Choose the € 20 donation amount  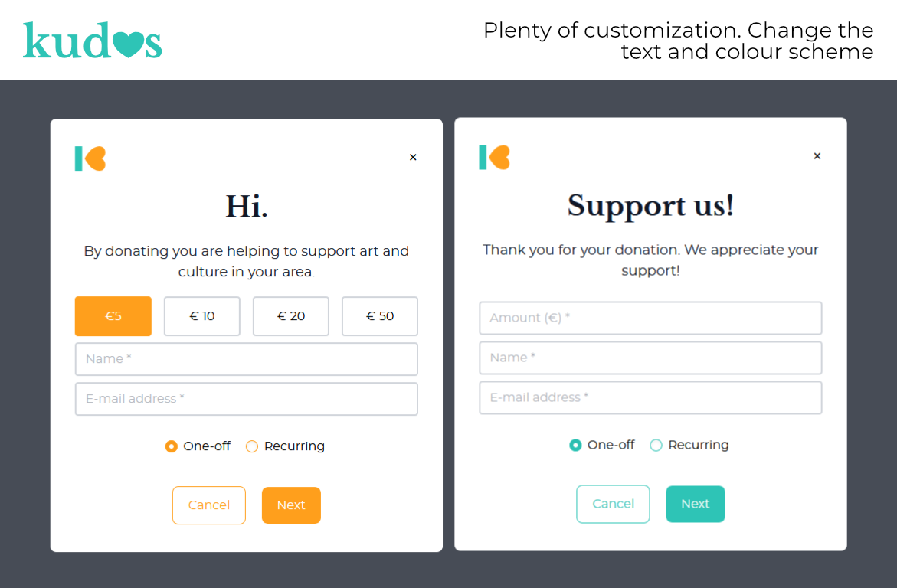tap(290, 316)
